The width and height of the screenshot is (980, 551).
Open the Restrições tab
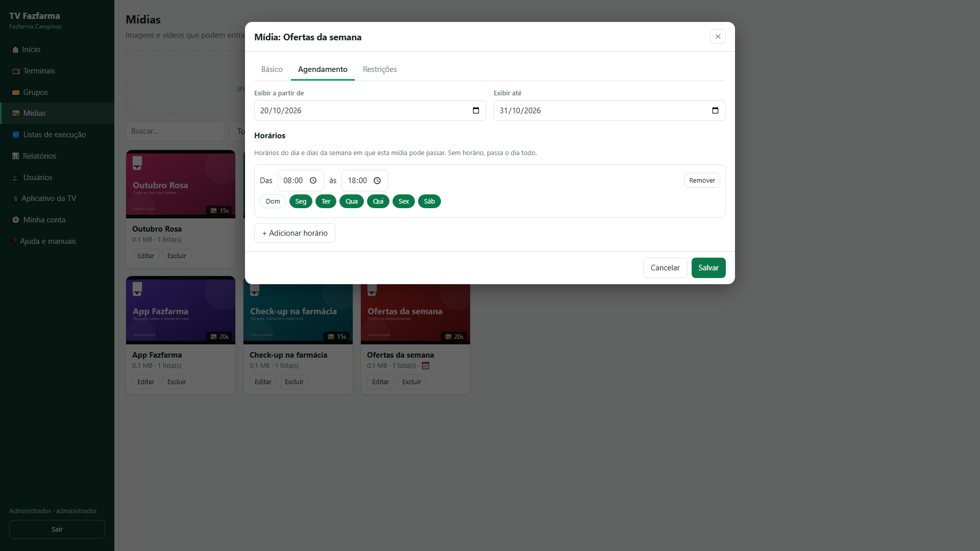point(380,69)
